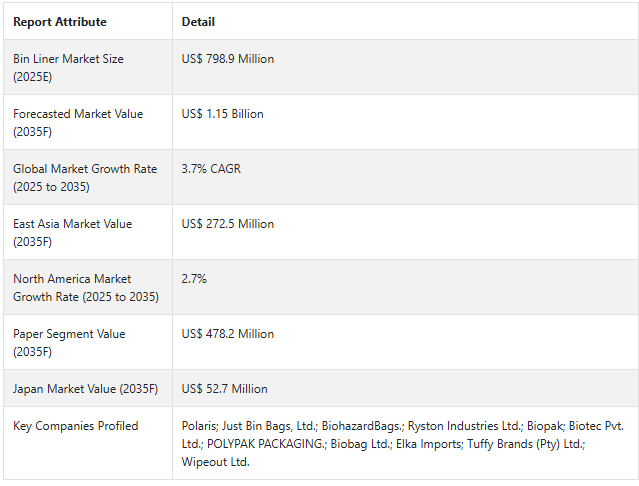Click the US$ 272.5 Million value
The image size is (639, 486).
227,224
